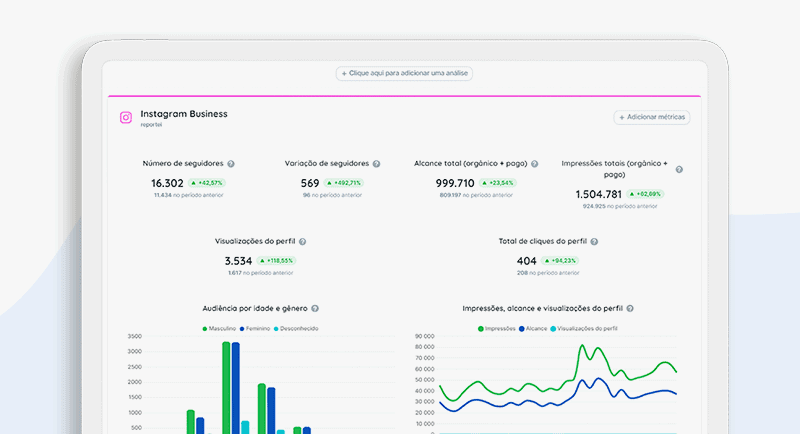Click '809.197 no período anterior' text

click(x=476, y=195)
